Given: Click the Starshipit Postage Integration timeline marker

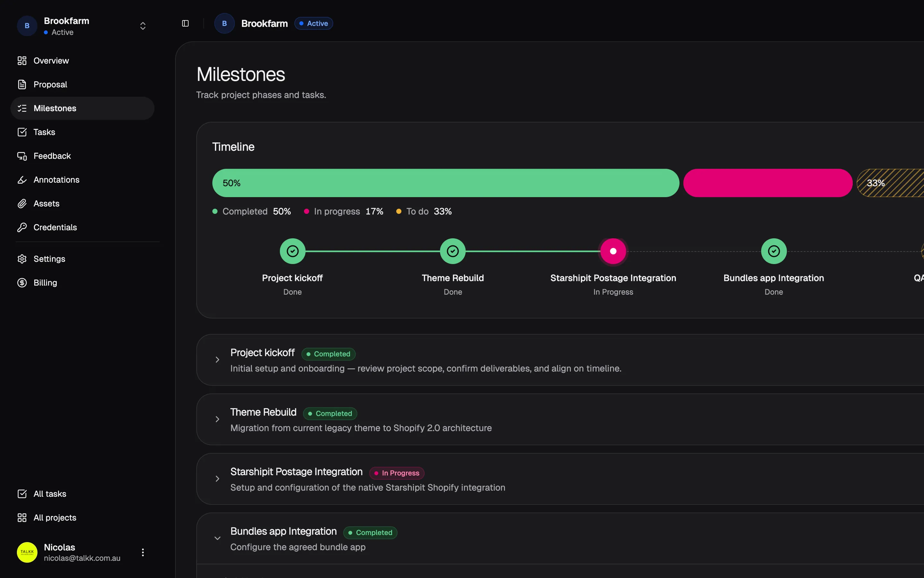Looking at the screenshot, I should click(613, 251).
